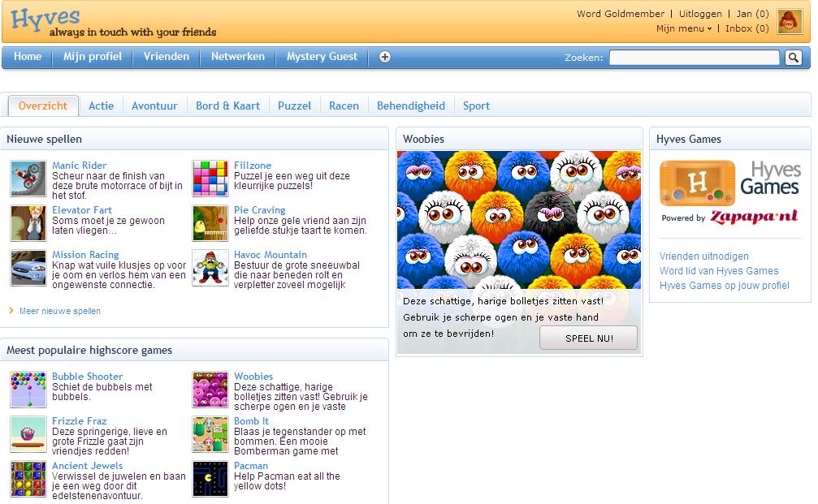Open the Bomb It thumbnail
Image resolution: width=818 pixels, height=504 pixels.
210,434
